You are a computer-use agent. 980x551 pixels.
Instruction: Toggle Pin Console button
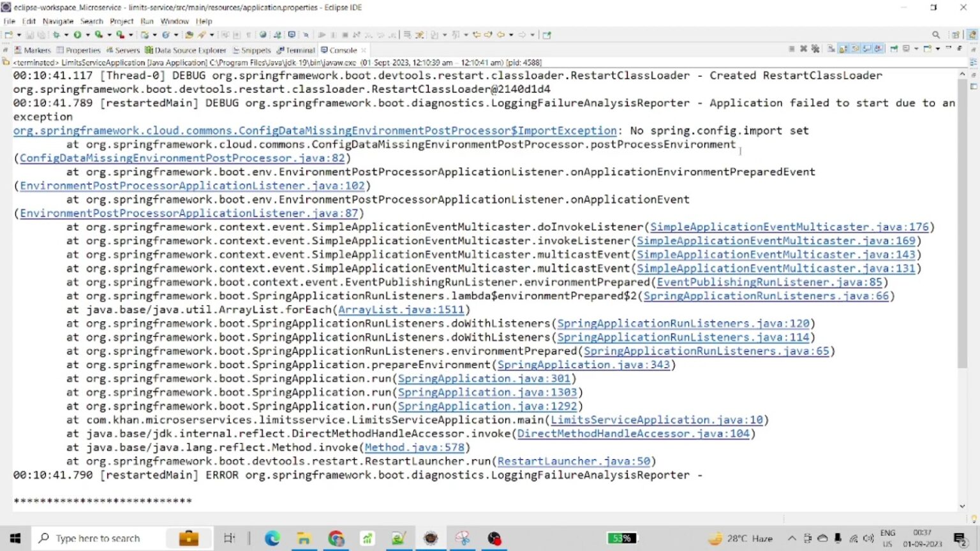point(894,49)
